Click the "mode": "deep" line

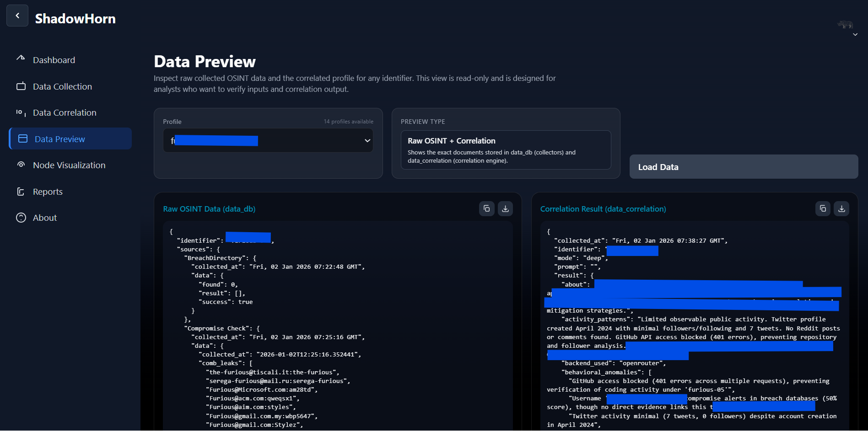click(x=581, y=258)
